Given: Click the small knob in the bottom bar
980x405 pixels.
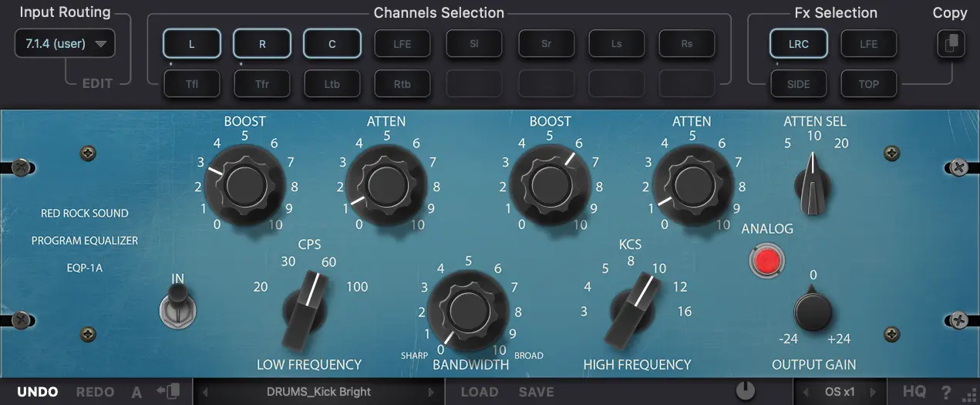Looking at the screenshot, I should (746, 391).
